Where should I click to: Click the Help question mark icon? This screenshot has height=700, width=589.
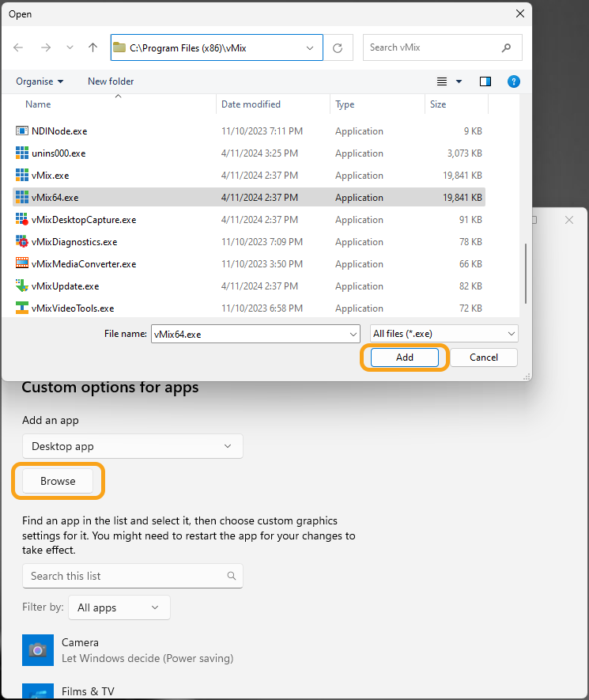[x=513, y=81]
